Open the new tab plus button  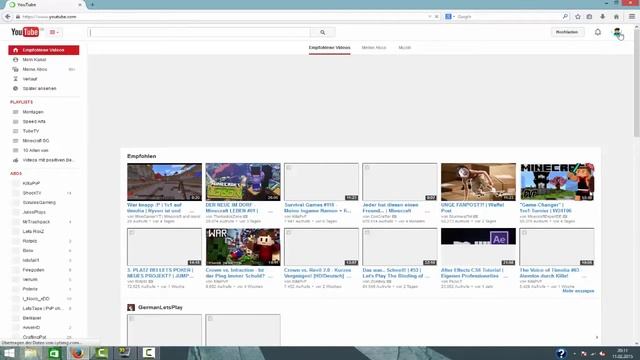coord(92,4)
